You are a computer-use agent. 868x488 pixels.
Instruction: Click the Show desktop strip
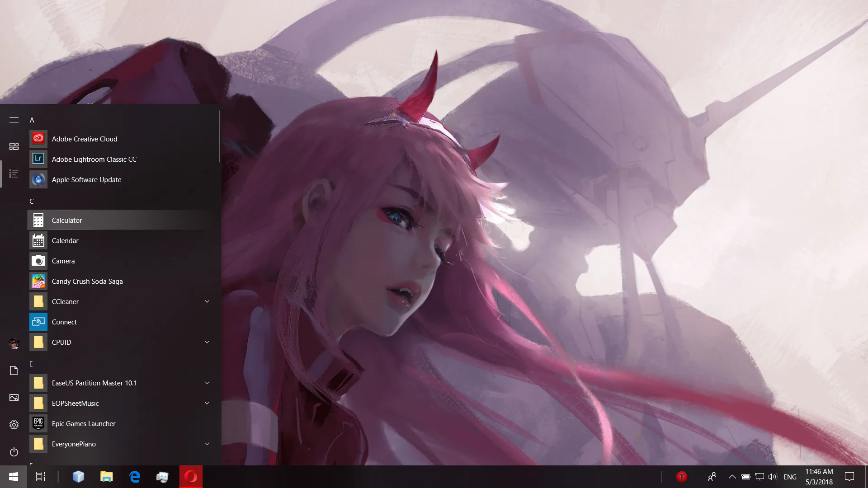(866, 477)
